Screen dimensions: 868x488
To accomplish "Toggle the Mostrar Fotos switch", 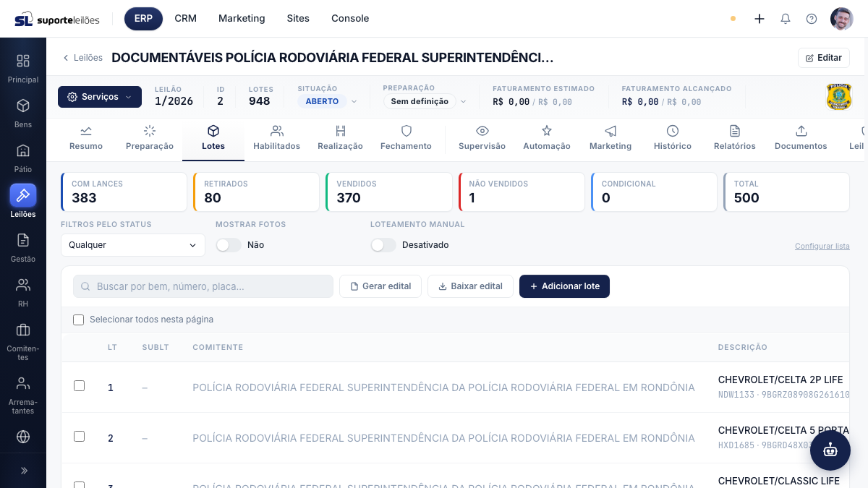I will pos(229,245).
